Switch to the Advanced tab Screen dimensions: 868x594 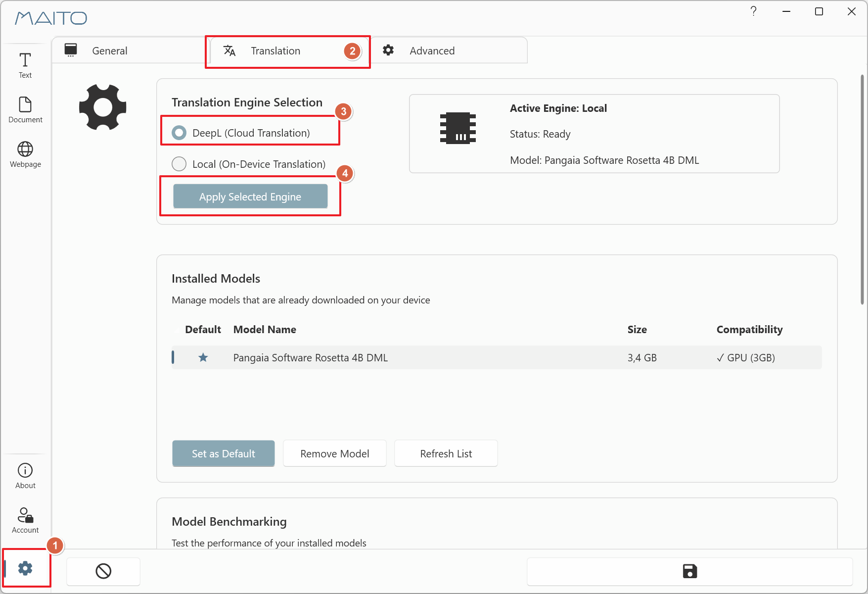point(448,50)
